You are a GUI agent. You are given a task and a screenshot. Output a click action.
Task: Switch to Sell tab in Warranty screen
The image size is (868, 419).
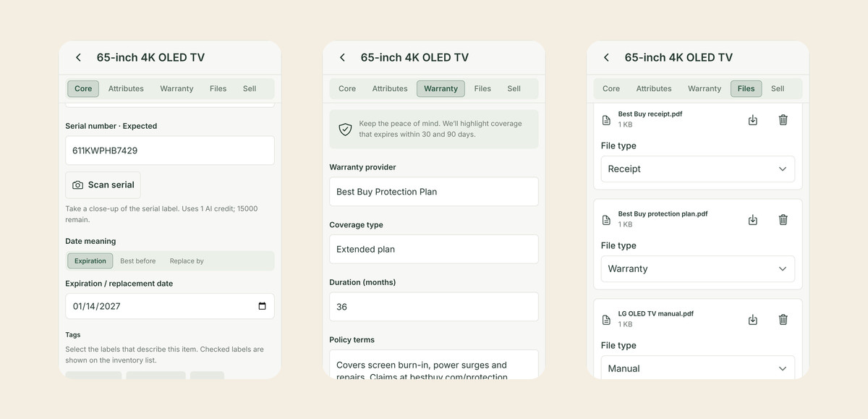click(514, 89)
